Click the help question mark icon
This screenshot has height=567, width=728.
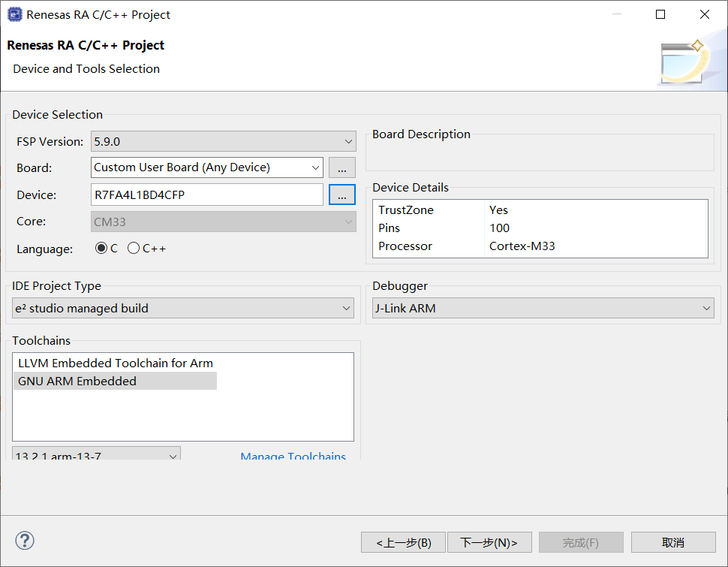[25, 541]
